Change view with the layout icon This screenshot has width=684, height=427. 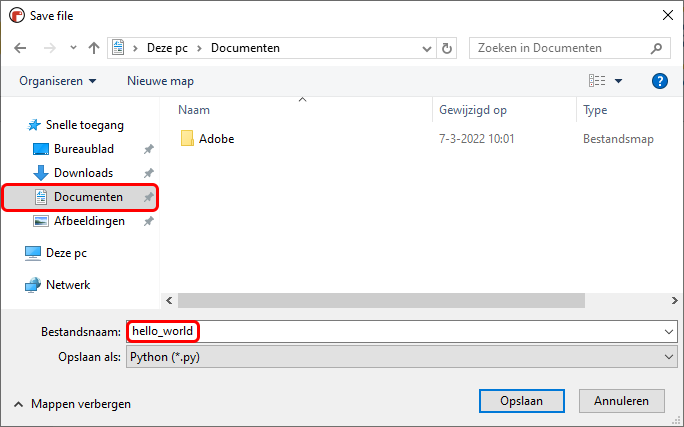pyautogui.click(x=597, y=81)
